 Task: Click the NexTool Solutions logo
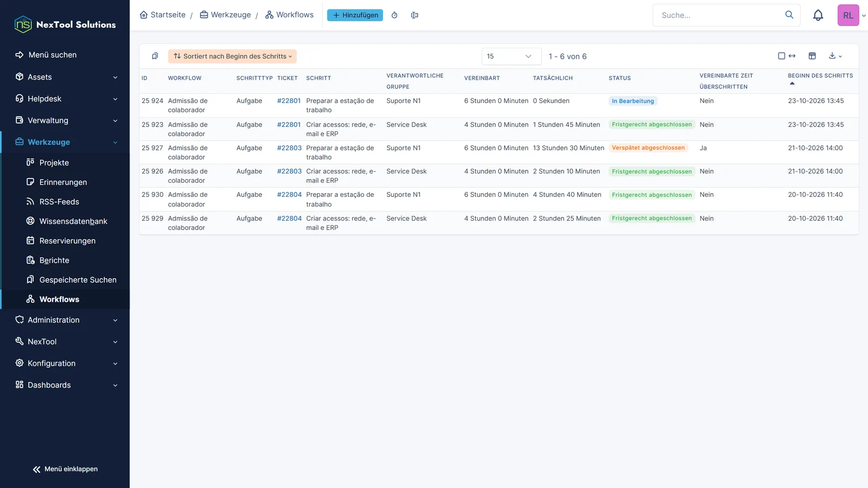(x=65, y=24)
